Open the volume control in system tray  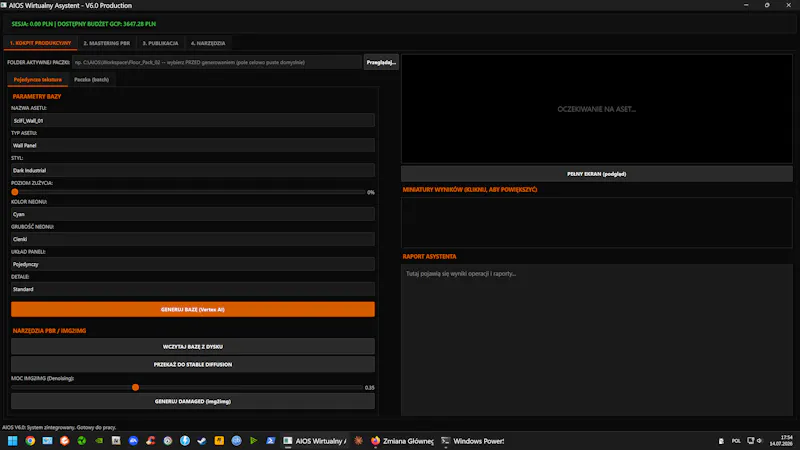pyautogui.click(x=759, y=441)
